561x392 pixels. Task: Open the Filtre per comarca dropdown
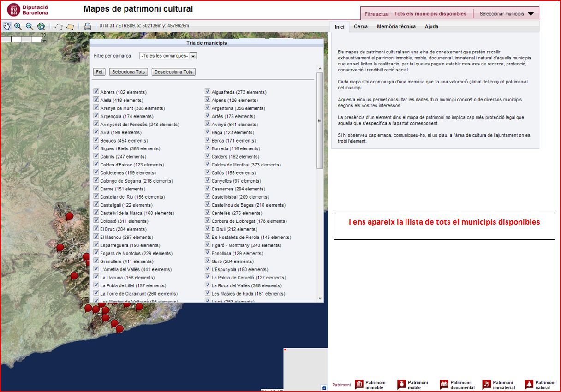pos(193,56)
